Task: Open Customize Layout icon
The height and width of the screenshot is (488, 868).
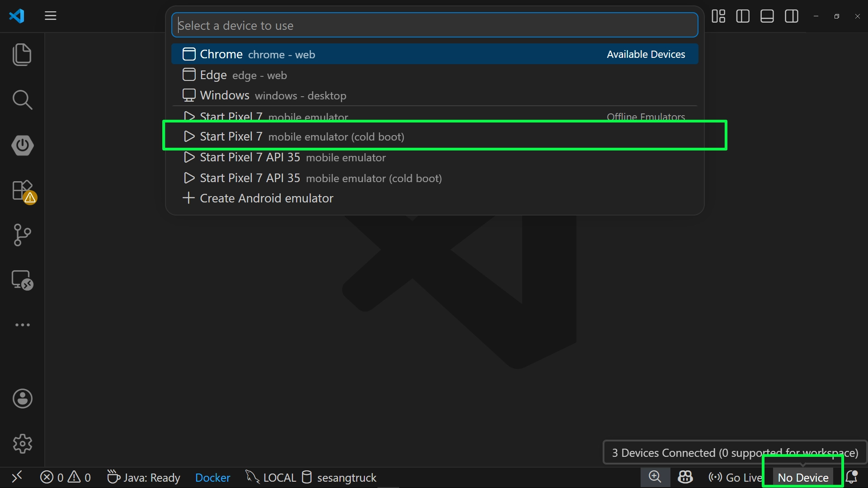Action: [x=718, y=16]
